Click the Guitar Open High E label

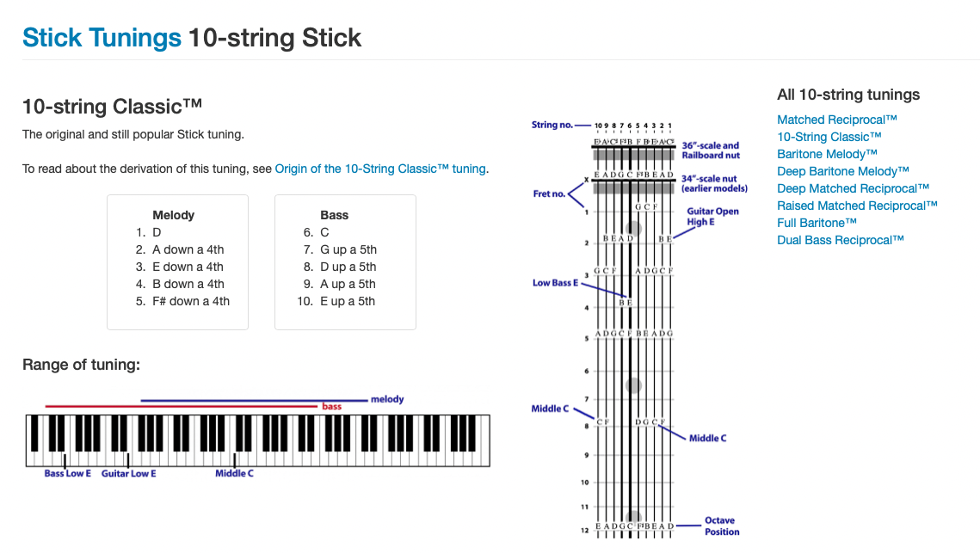pos(712,217)
